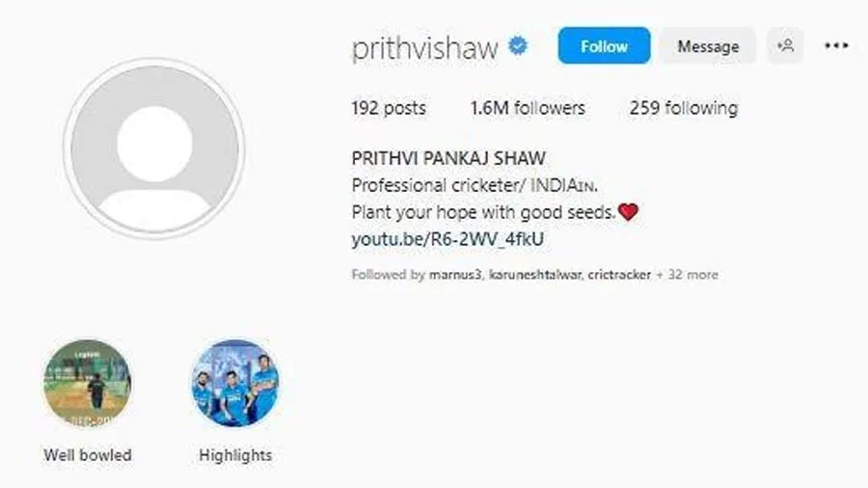Open the Highlights story circle
Screen dimensions: 868x488
coord(235,384)
